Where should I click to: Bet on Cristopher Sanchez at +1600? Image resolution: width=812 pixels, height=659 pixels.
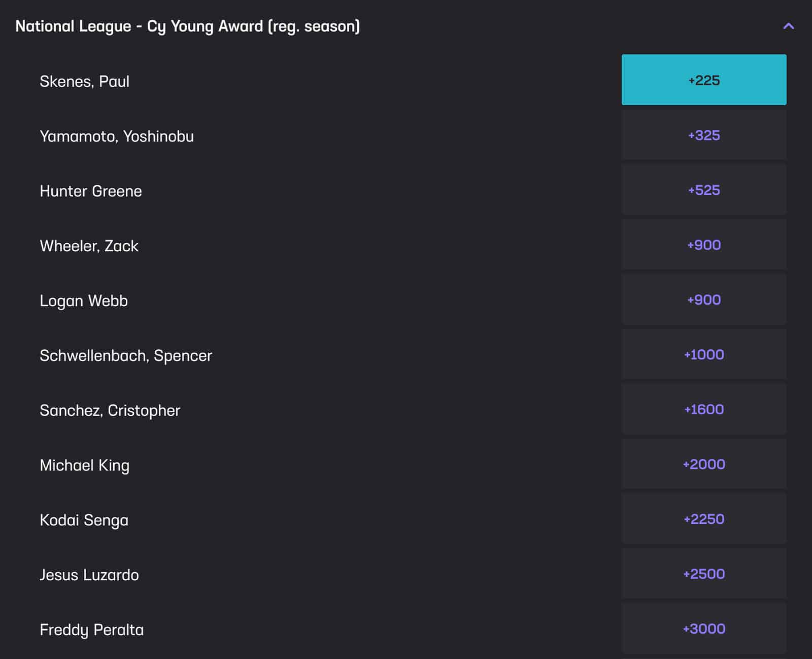pos(703,409)
